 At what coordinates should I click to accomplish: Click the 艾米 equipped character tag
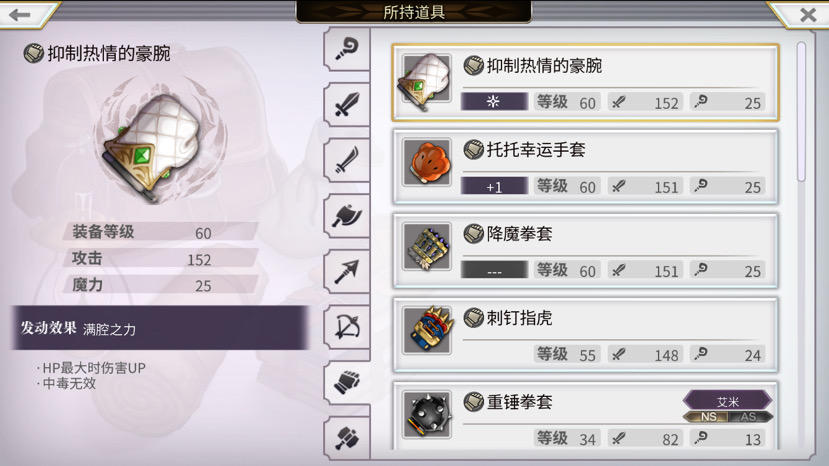tap(728, 401)
